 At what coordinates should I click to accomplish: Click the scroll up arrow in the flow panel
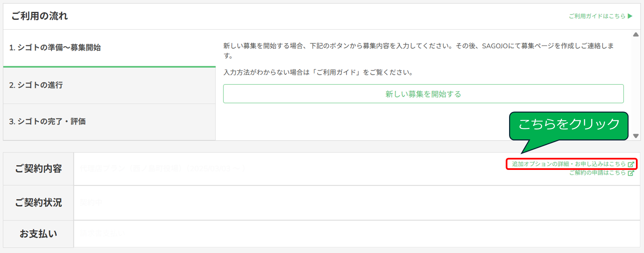point(636,35)
